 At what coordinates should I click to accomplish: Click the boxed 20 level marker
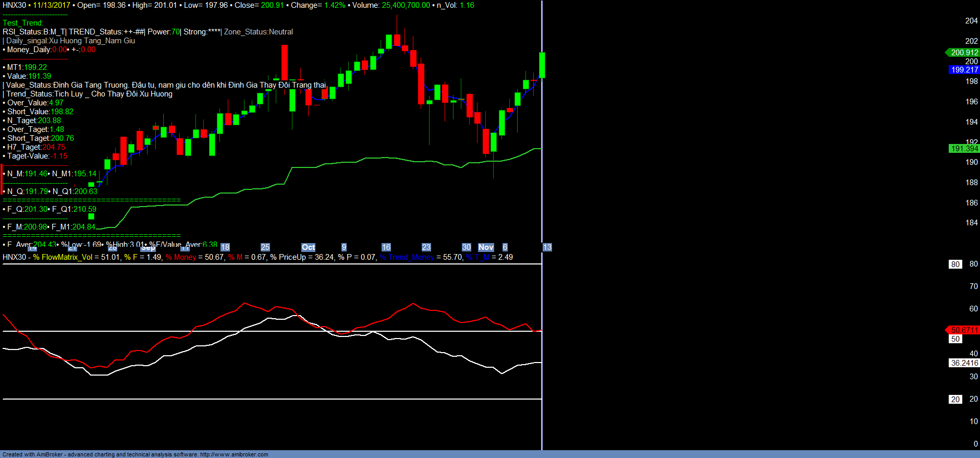coord(955,400)
